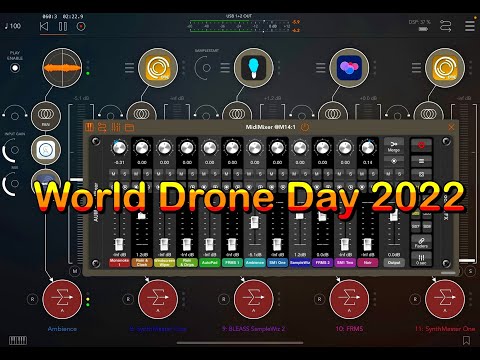Toggle MidiMixer window size icon
Screen dimensions: 480x360
(129, 127)
